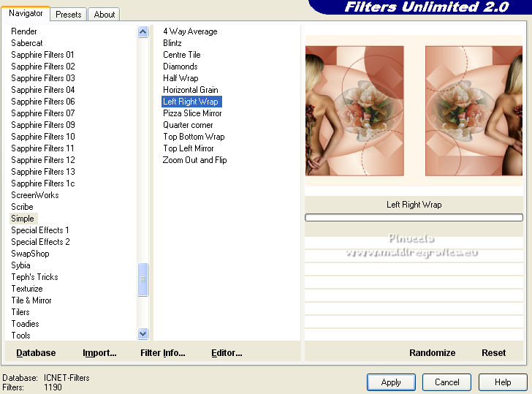Select the Scribe category
Image resolution: width=532 pixels, height=394 pixels.
tap(22, 207)
